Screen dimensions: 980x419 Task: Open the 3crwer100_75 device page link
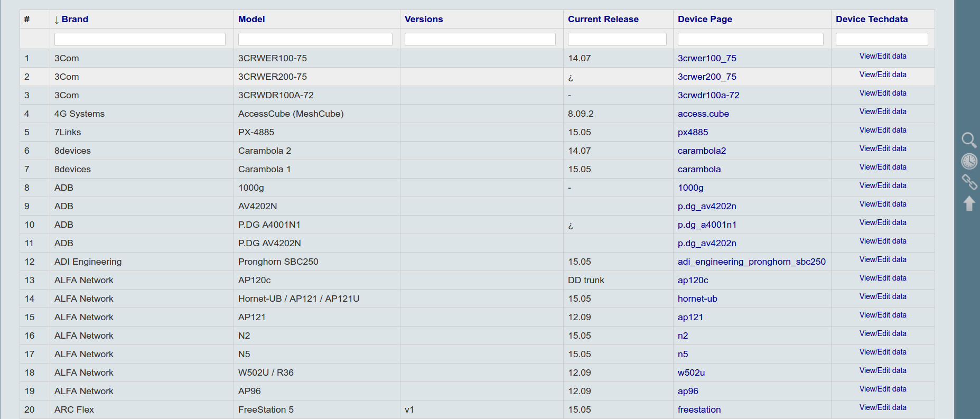pos(707,59)
